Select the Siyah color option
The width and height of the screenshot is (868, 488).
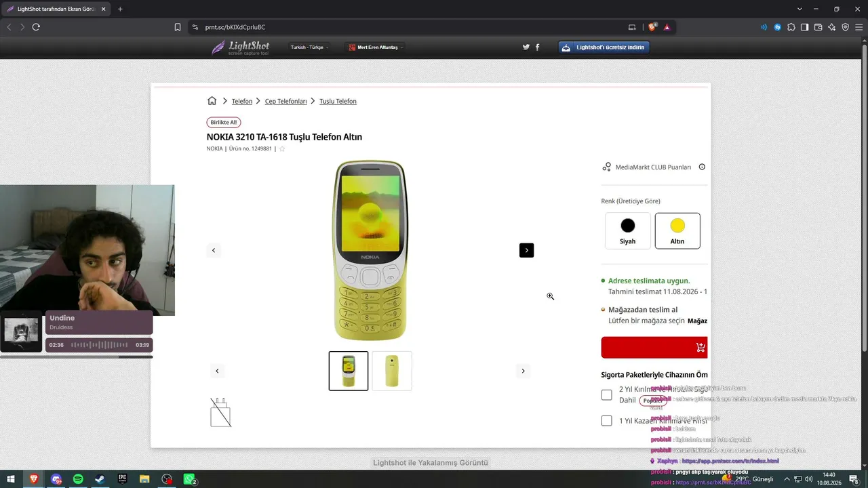(x=628, y=230)
